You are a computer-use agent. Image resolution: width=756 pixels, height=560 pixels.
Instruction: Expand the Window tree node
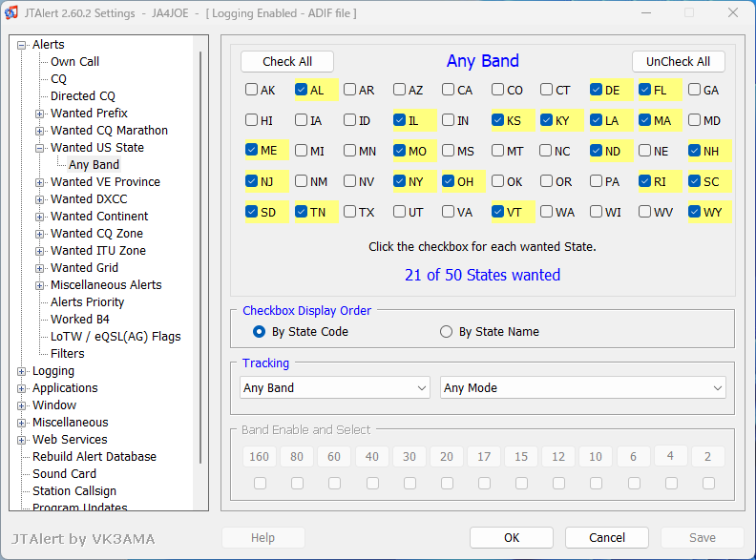pos(21,405)
